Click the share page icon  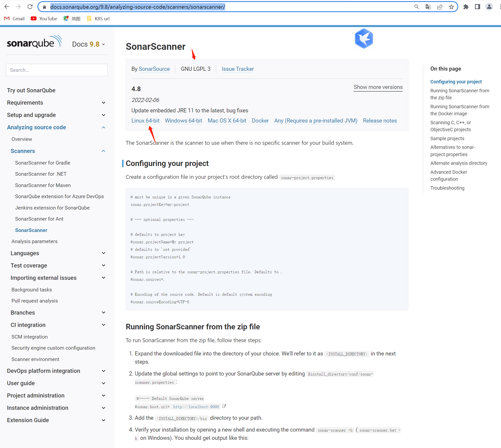(440, 7)
